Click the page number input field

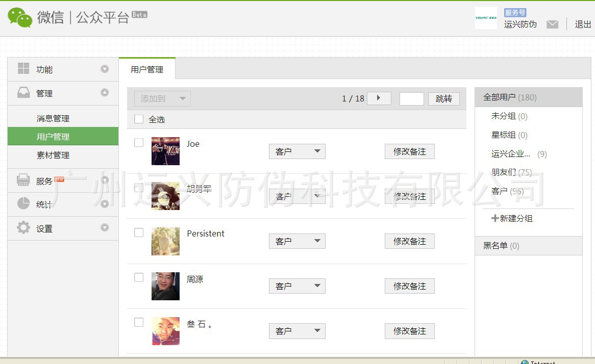click(x=412, y=98)
